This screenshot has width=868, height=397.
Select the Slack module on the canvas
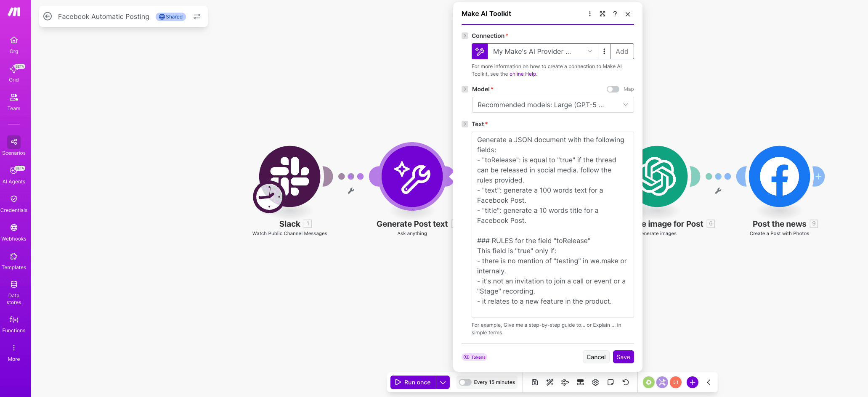click(289, 177)
